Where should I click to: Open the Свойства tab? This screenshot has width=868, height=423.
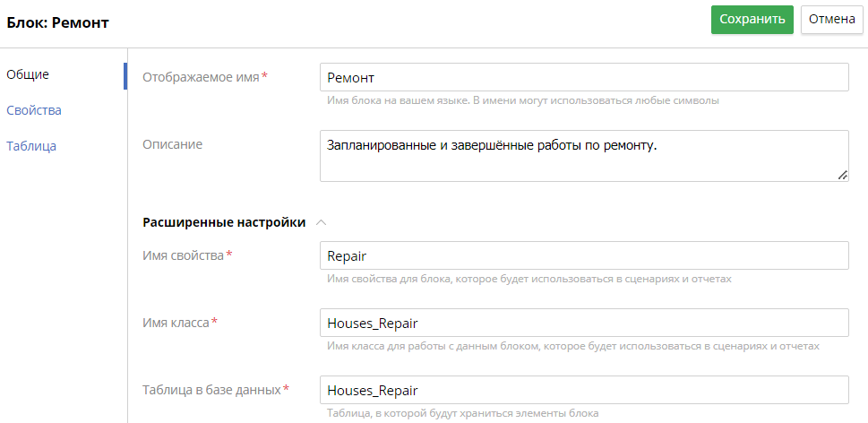(x=34, y=110)
